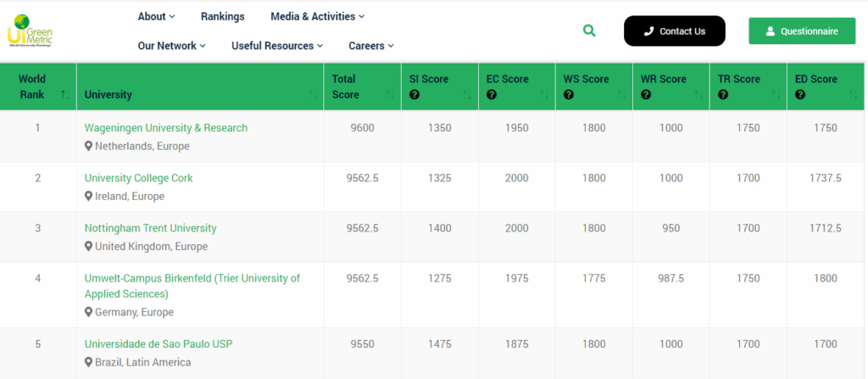Click the WR Score help question icon
This screenshot has width=868, height=379.
click(646, 95)
